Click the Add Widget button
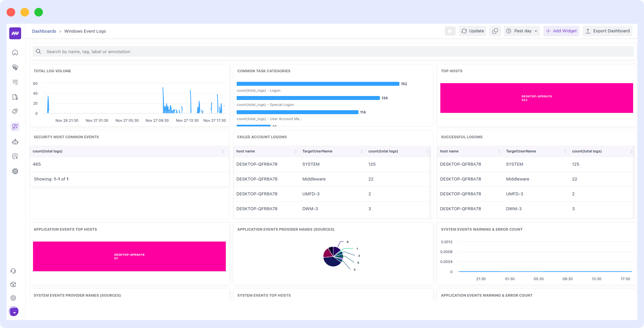 (561, 31)
